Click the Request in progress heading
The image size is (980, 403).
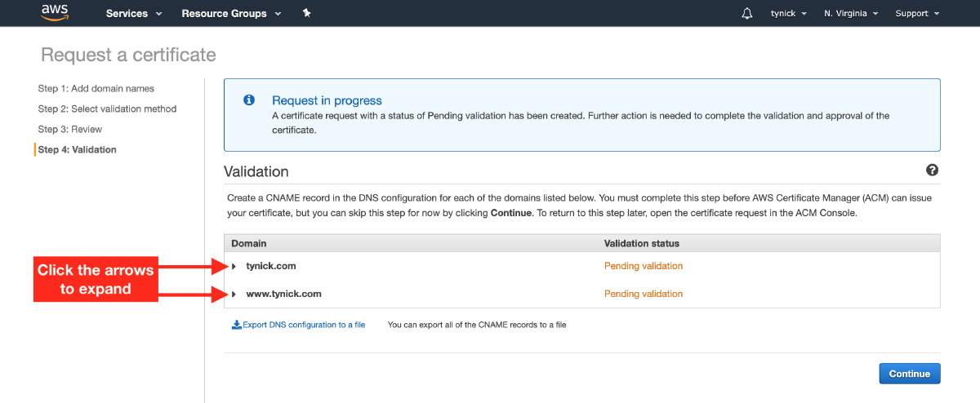pyautogui.click(x=327, y=100)
